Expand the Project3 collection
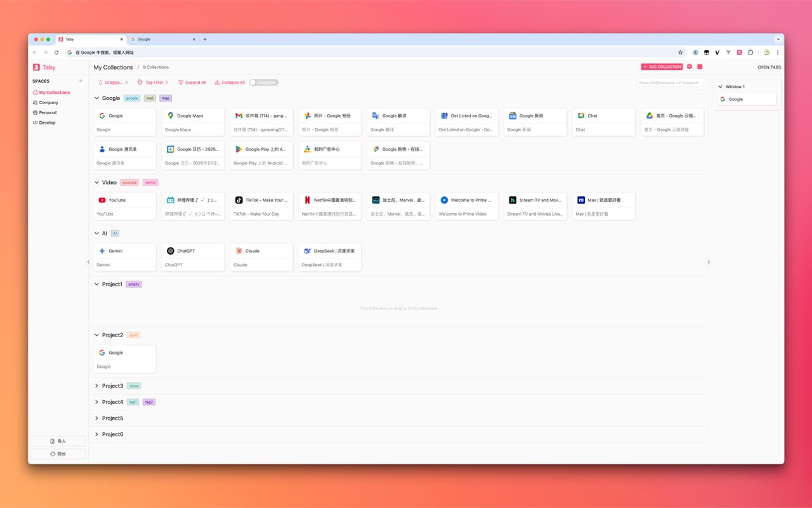 97,385
